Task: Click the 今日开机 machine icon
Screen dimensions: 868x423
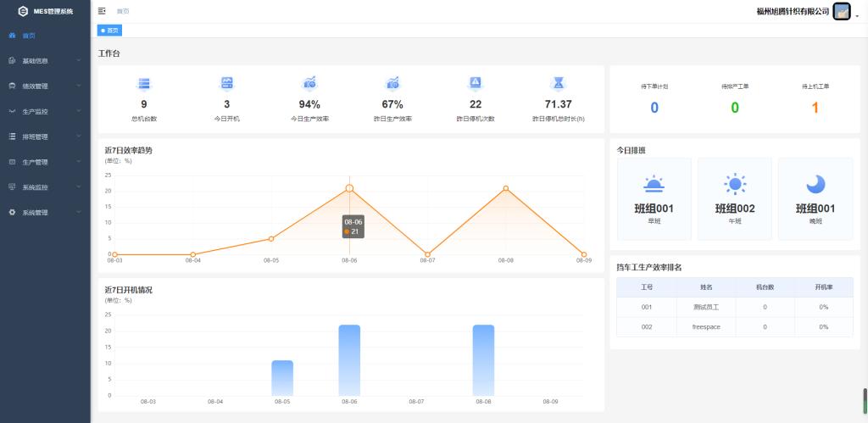Action: (226, 83)
